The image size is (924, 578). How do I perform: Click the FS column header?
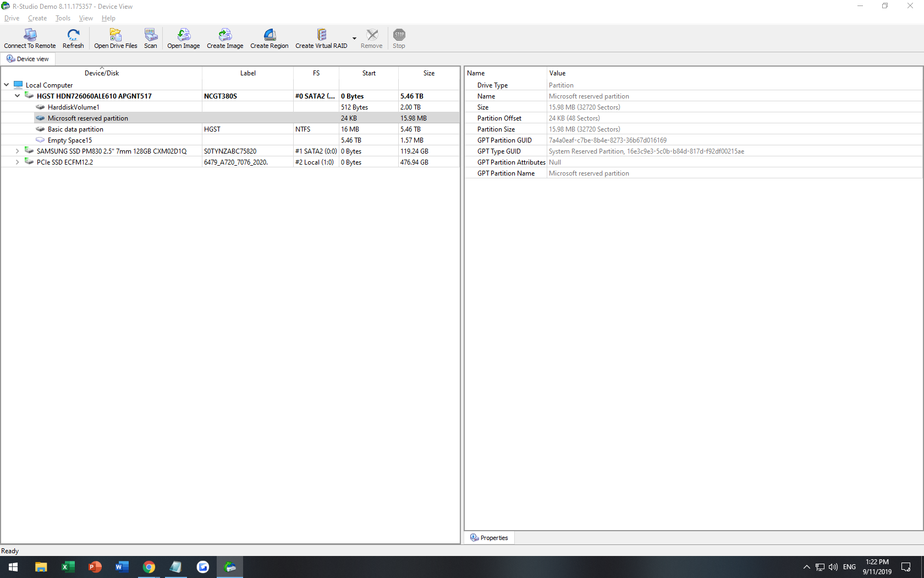[x=316, y=73]
